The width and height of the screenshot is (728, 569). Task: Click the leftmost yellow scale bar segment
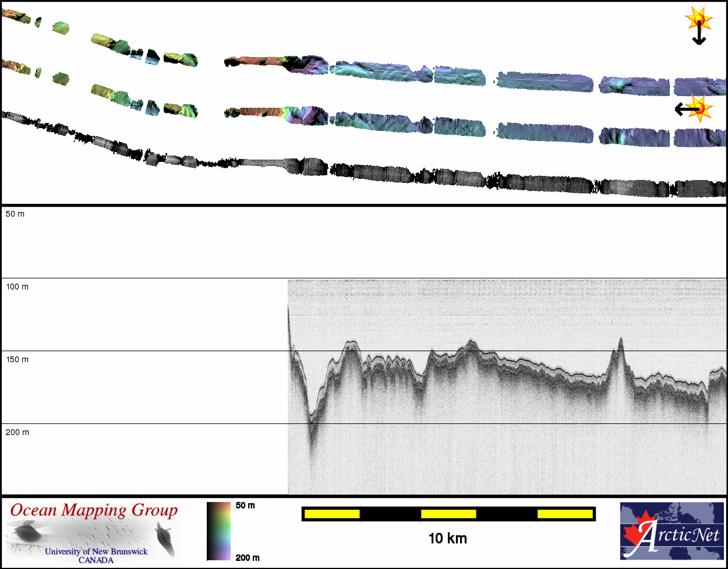coord(332,514)
